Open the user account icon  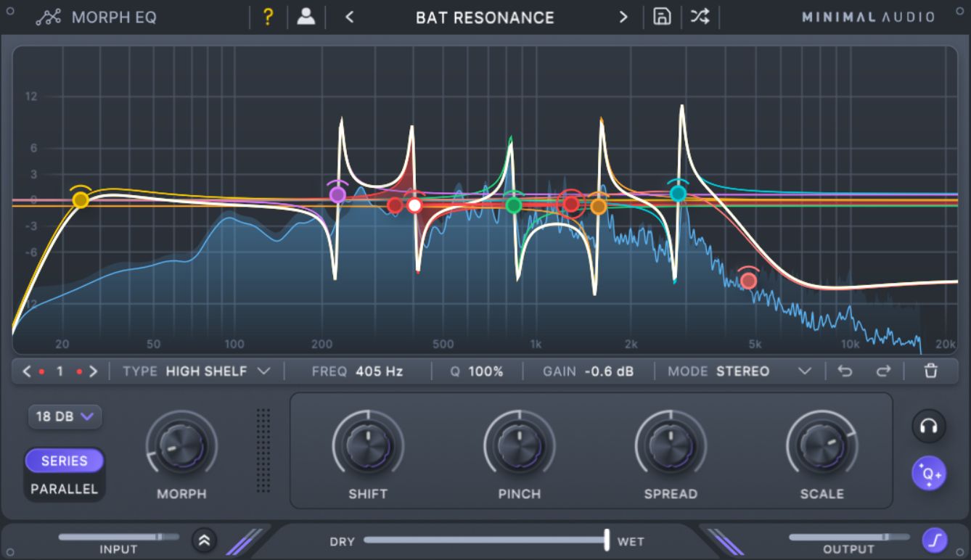pyautogui.click(x=306, y=17)
